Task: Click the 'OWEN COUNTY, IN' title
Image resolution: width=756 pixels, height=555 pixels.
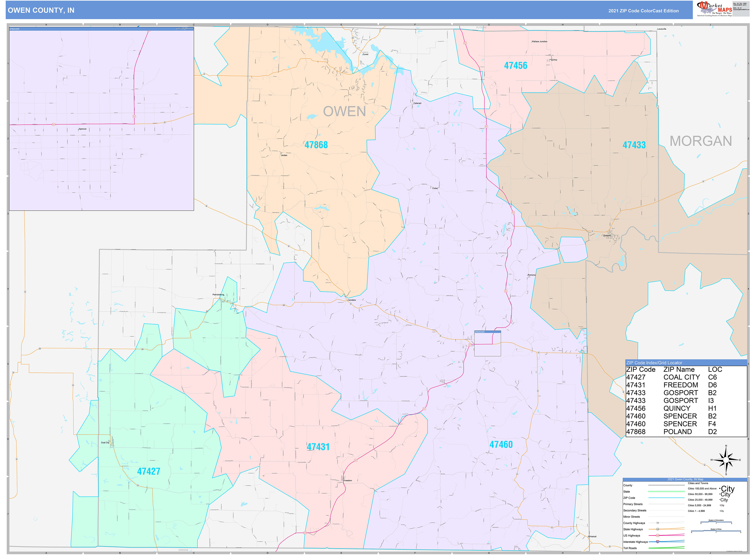Action: [41, 10]
